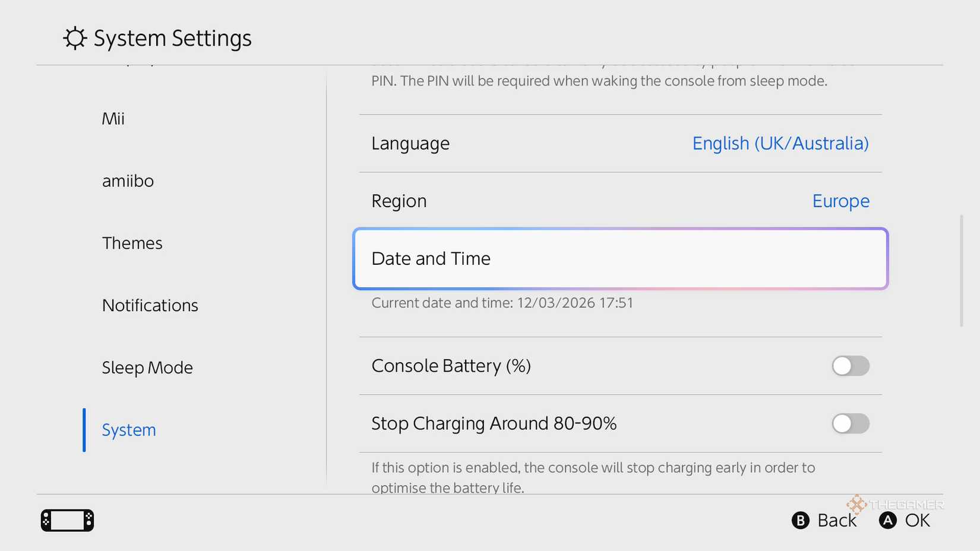Screen dimensions: 980x551
Task: Click the current date and time text
Action: pos(501,303)
